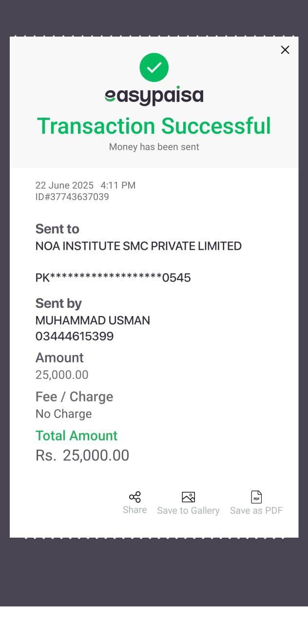Screen dimensions: 308x644
Task: Select the No Charge fee text
Action: click(63, 414)
